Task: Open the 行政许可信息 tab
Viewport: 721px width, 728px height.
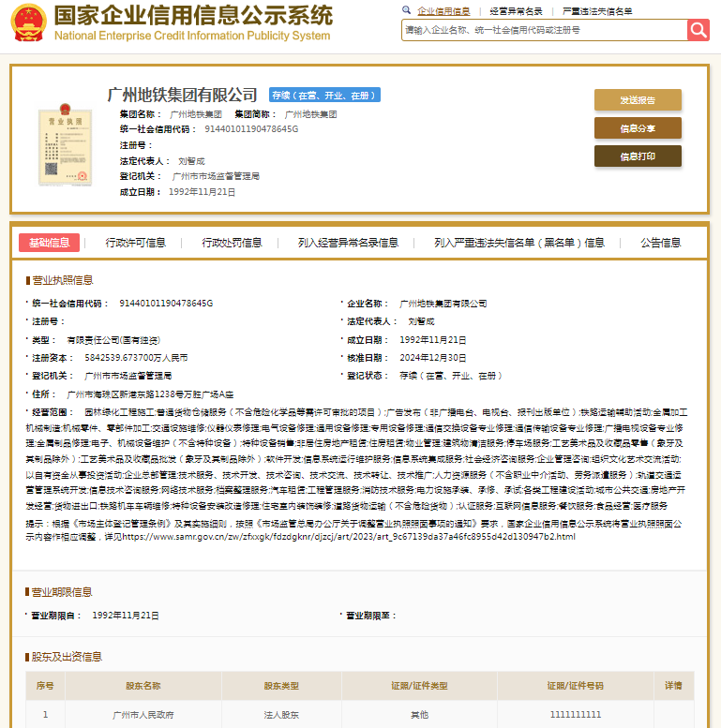Action: click(136, 243)
